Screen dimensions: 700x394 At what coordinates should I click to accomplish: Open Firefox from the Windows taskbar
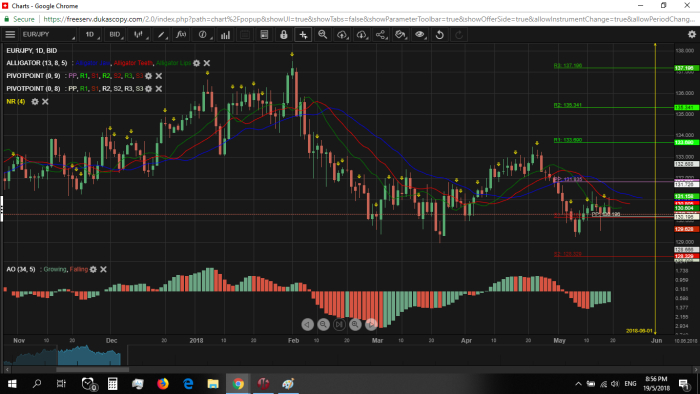pyautogui.click(x=163, y=384)
